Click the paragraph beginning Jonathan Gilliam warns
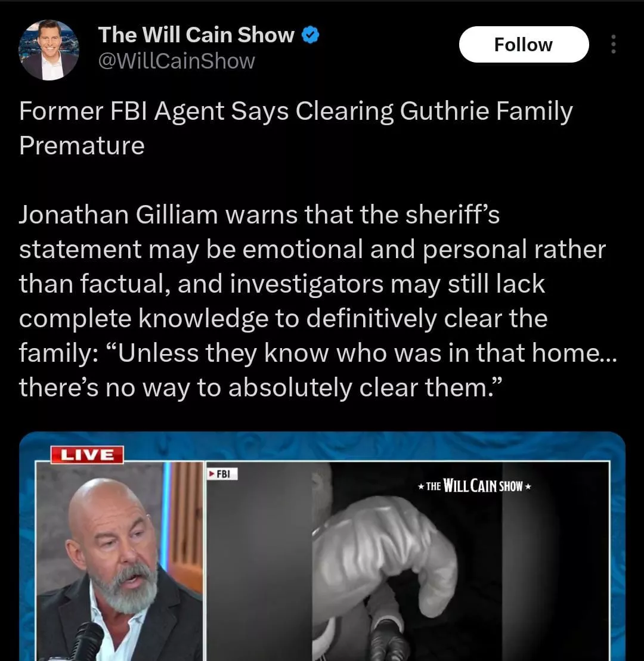 pyautogui.click(x=318, y=301)
